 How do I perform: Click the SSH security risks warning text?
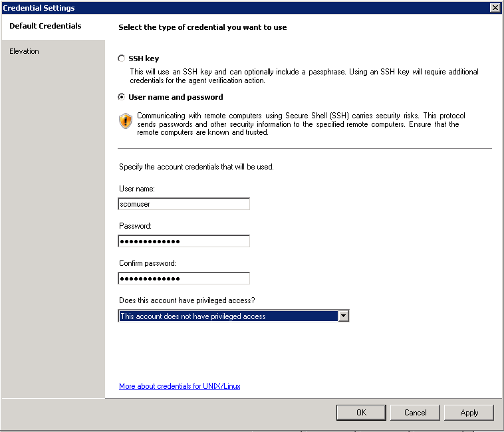pyautogui.click(x=301, y=124)
